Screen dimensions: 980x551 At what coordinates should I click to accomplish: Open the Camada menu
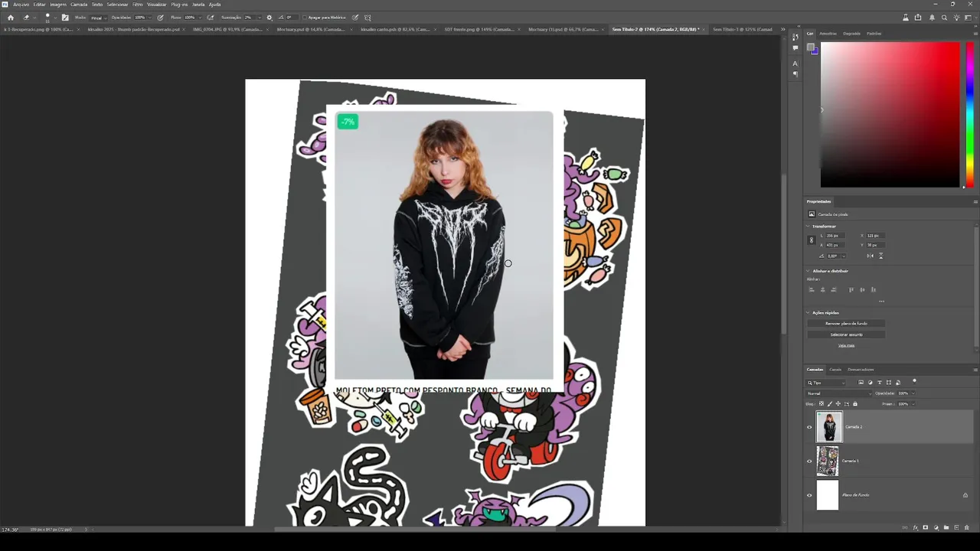click(79, 5)
